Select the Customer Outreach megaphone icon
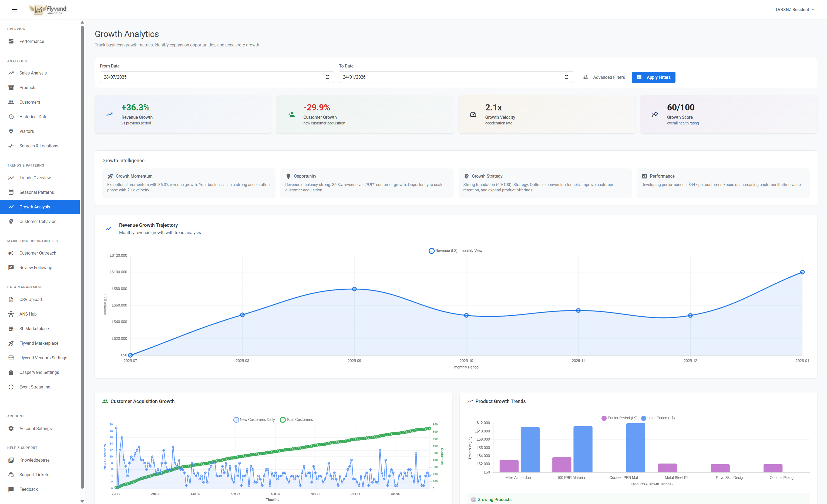This screenshot has height=504, width=827. click(11, 253)
